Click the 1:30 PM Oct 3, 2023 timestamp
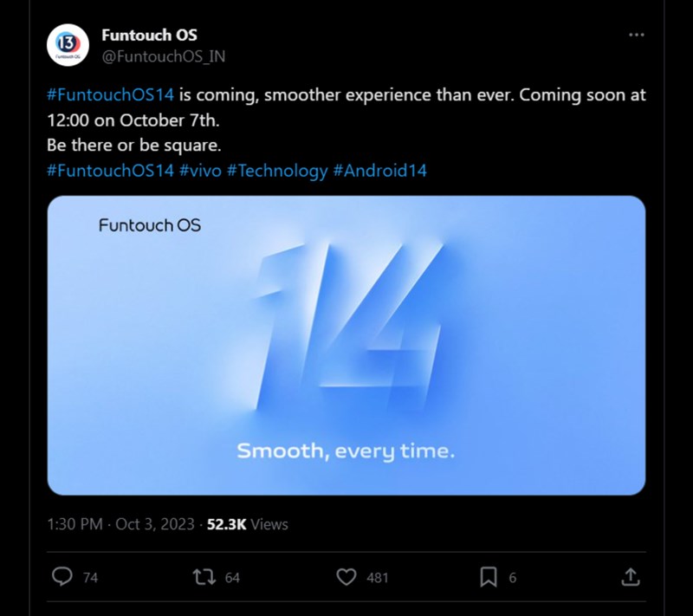 click(121, 524)
